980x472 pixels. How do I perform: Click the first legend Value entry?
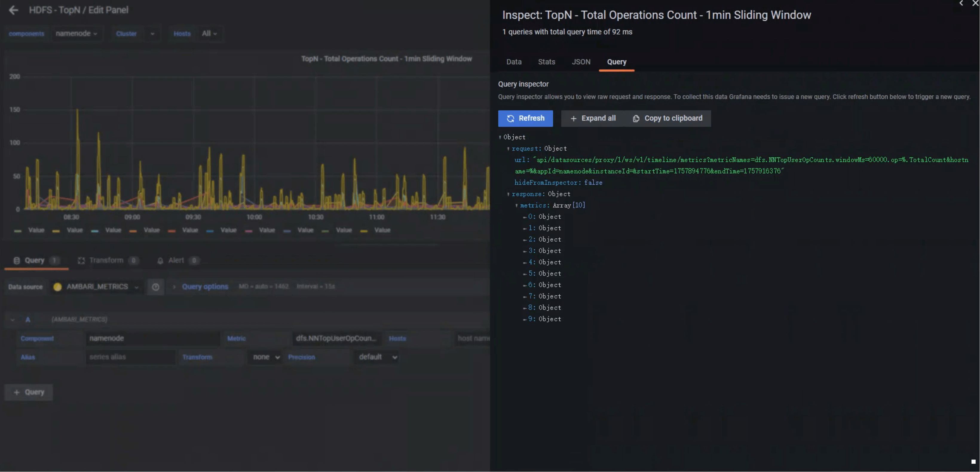pyautogui.click(x=30, y=230)
